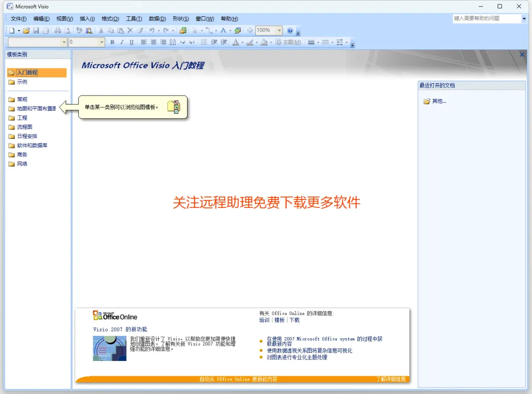Click the Connection point stamp icon
The width and height of the screenshot is (532, 394).
[238, 31]
